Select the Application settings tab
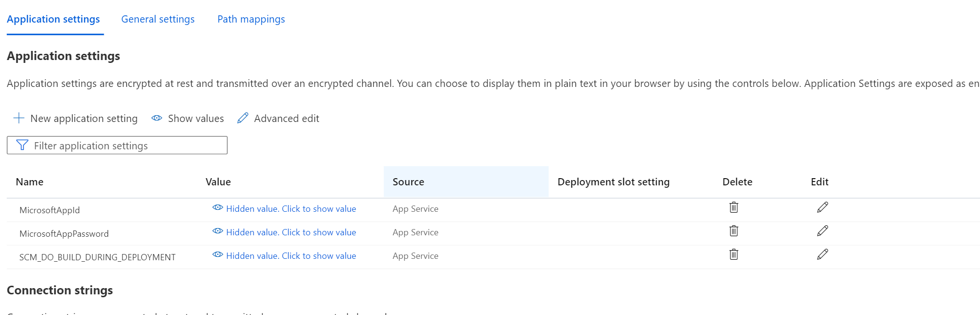Viewport: 980px width, 315px height. [53, 19]
